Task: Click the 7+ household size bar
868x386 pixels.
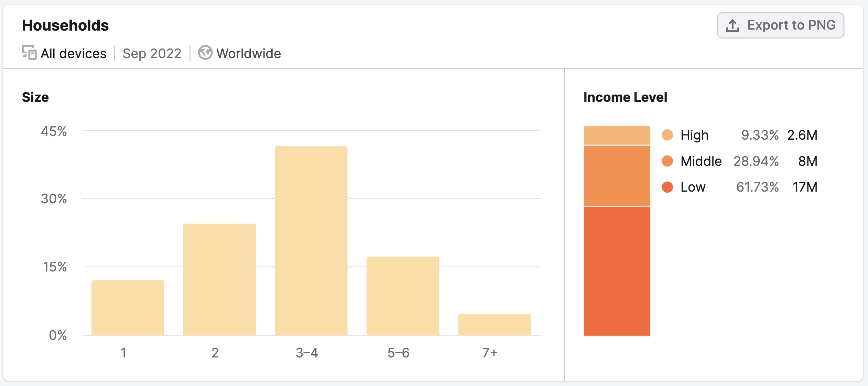Action: [x=494, y=324]
